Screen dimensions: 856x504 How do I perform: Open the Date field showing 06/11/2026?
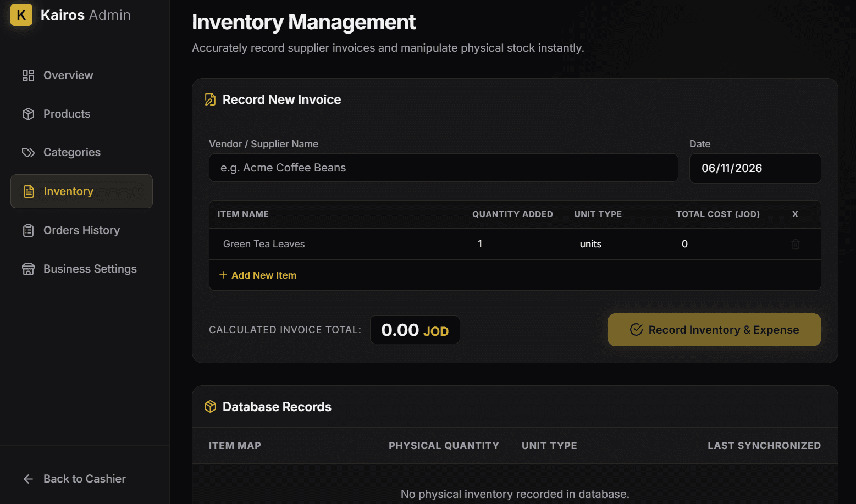[x=755, y=168]
